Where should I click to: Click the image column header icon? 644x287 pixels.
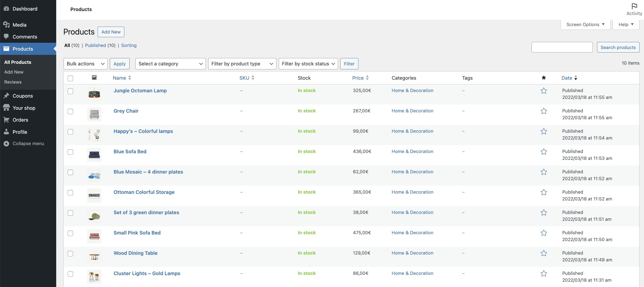click(x=94, y=78)
